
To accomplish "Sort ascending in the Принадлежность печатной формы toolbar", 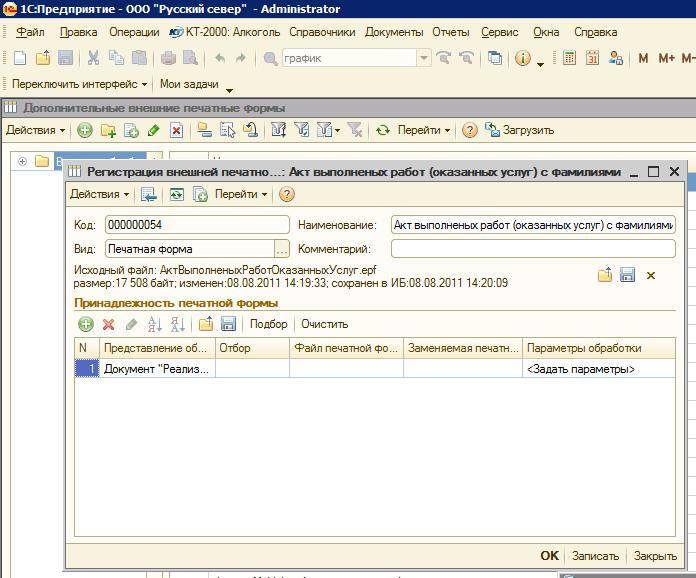I will click(154, 324).
